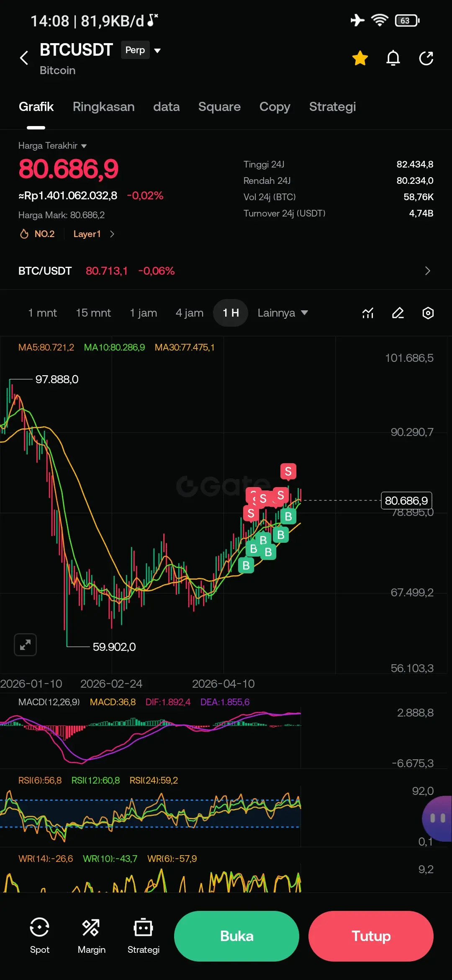Open the Ringkasan tab

pos(103,107)
